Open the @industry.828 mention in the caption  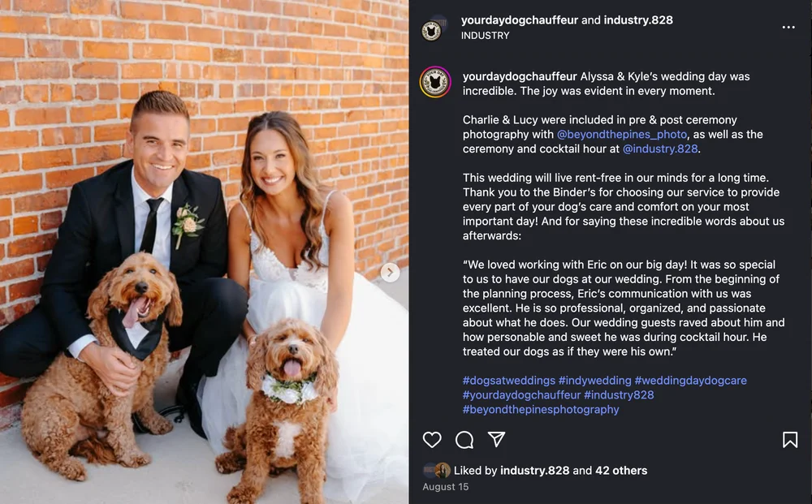click(x=659, y=149)
